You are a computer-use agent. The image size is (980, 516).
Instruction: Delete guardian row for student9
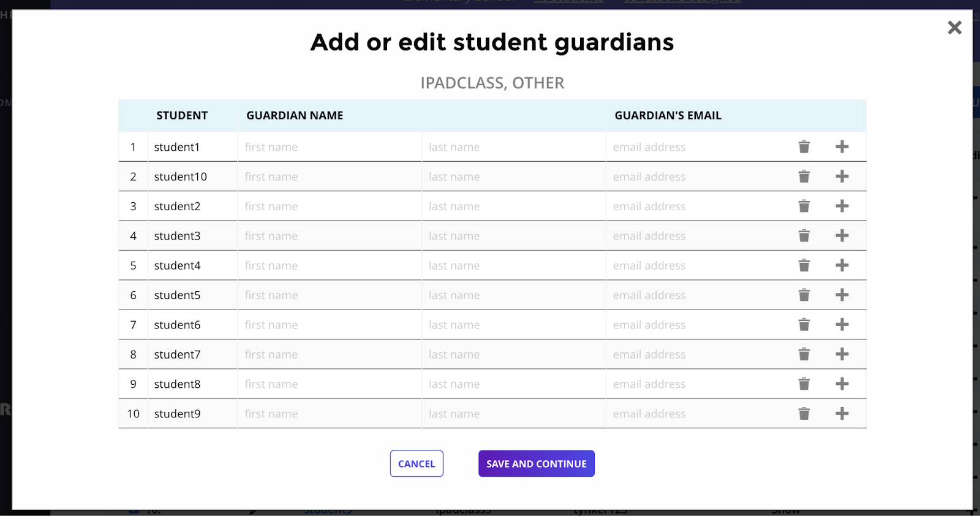tap(804, 414)
